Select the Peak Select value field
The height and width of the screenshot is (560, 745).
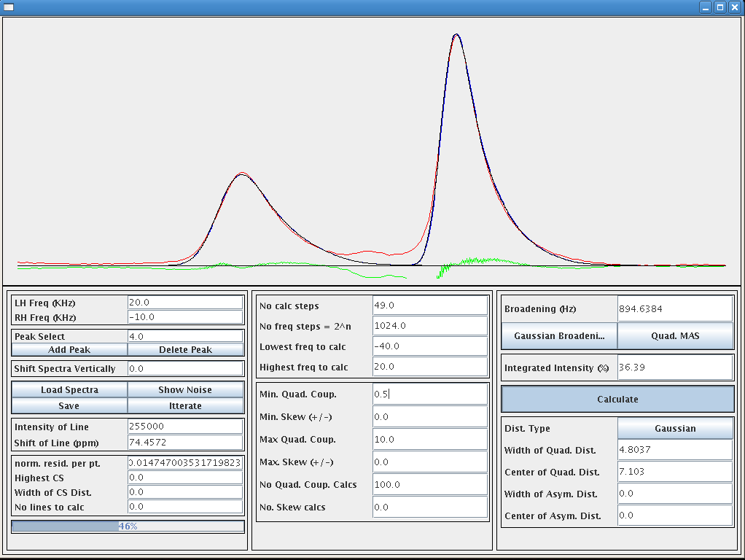point(185,337)
